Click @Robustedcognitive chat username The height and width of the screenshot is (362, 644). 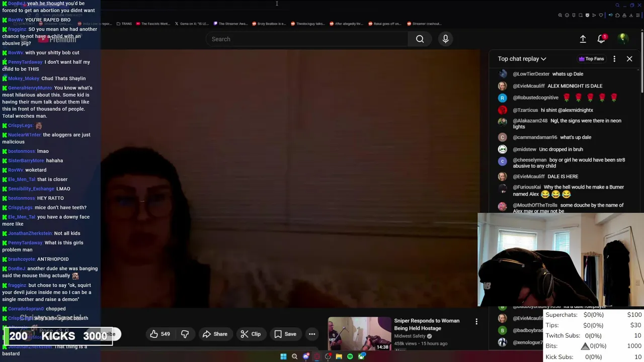535,98
